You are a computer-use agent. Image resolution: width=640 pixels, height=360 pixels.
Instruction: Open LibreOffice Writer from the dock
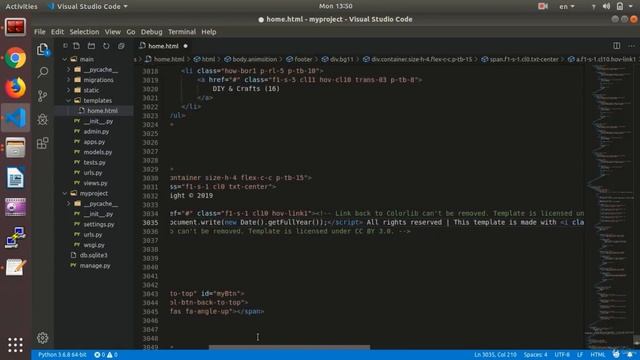point(16,177)
